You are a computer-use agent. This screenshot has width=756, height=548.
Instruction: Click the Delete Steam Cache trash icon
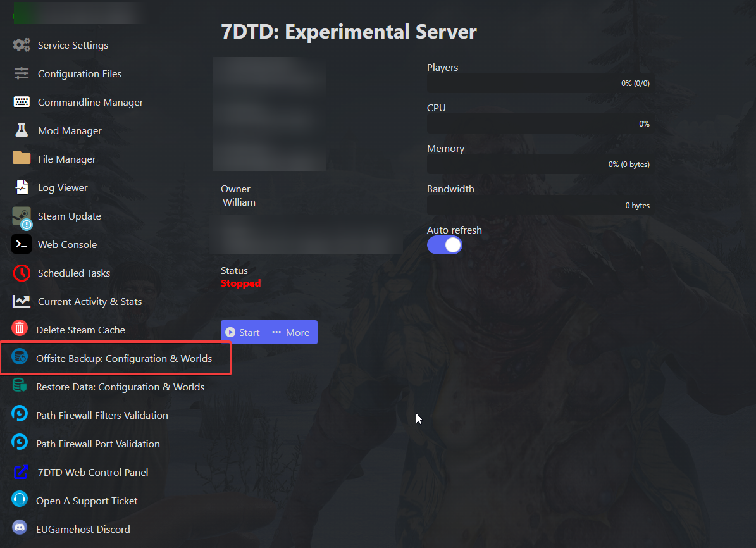point(20,328)
